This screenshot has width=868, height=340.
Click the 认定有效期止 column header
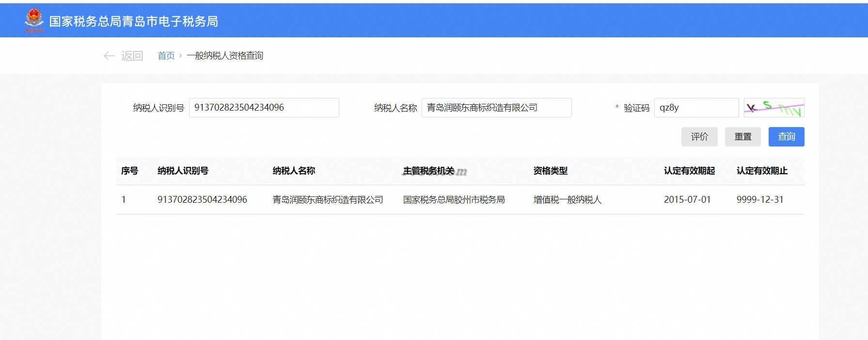tap(762, 171)
